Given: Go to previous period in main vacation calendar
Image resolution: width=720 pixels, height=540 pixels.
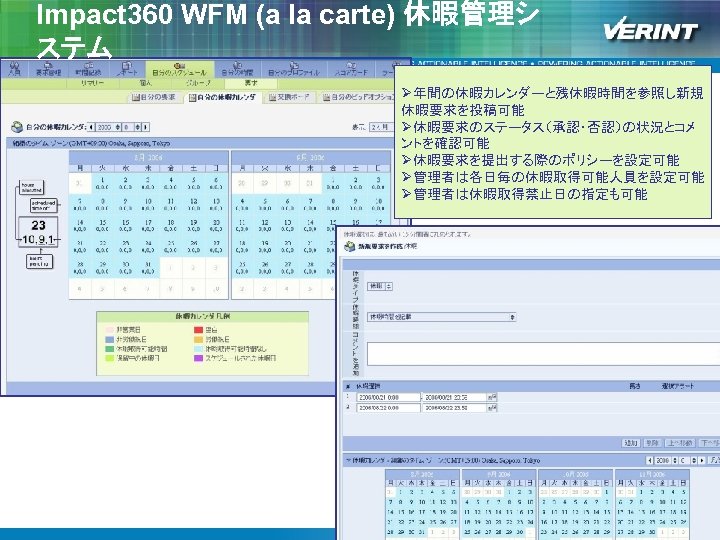Looking at the screenshot, I should pos(91,127).
